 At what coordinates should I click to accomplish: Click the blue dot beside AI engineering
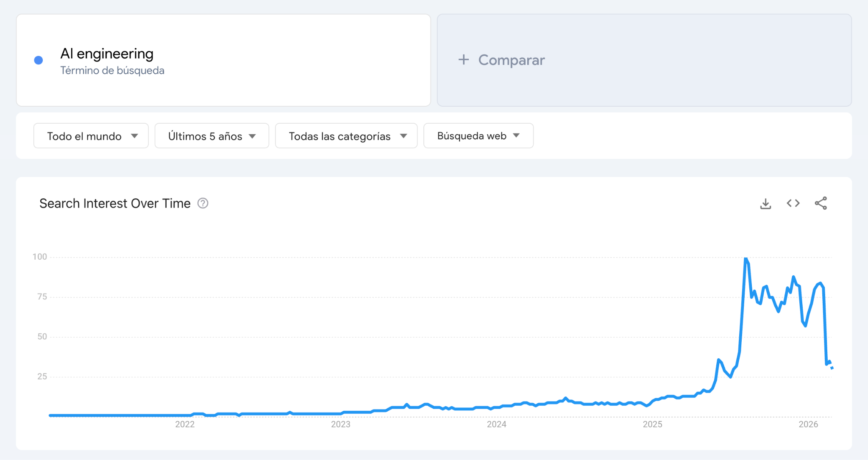(x=39, y=60)
